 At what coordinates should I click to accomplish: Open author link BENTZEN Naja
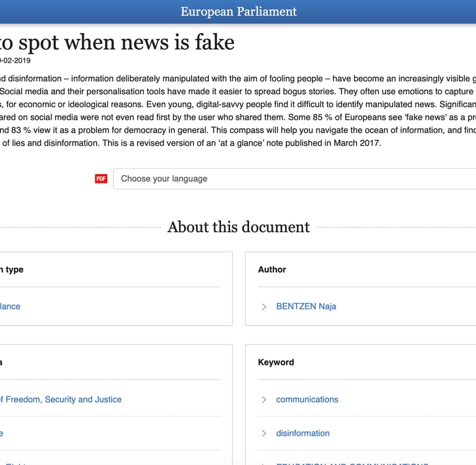click(306, 306)
